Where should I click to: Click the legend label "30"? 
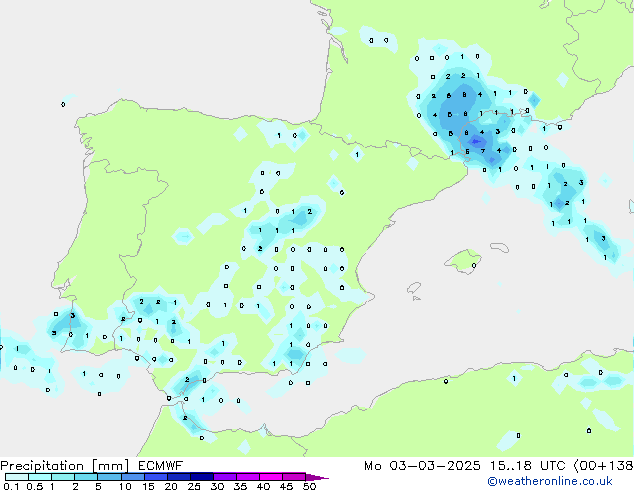tap(217, 486)
